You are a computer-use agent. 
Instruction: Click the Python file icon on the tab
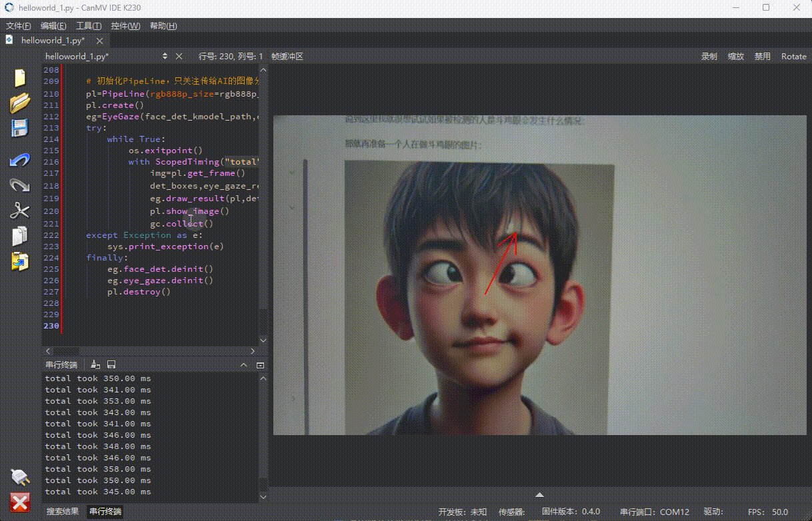(x=9, y=40)
